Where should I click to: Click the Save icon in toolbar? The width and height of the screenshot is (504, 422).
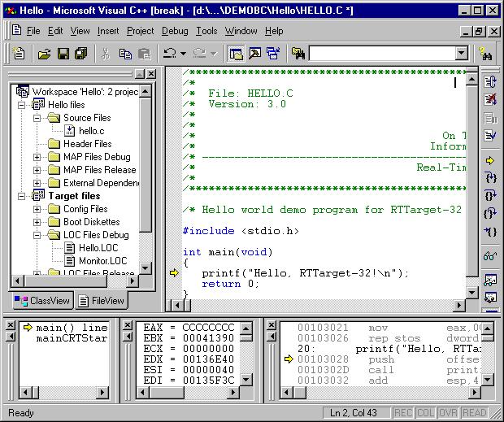[x=63, y=54]
